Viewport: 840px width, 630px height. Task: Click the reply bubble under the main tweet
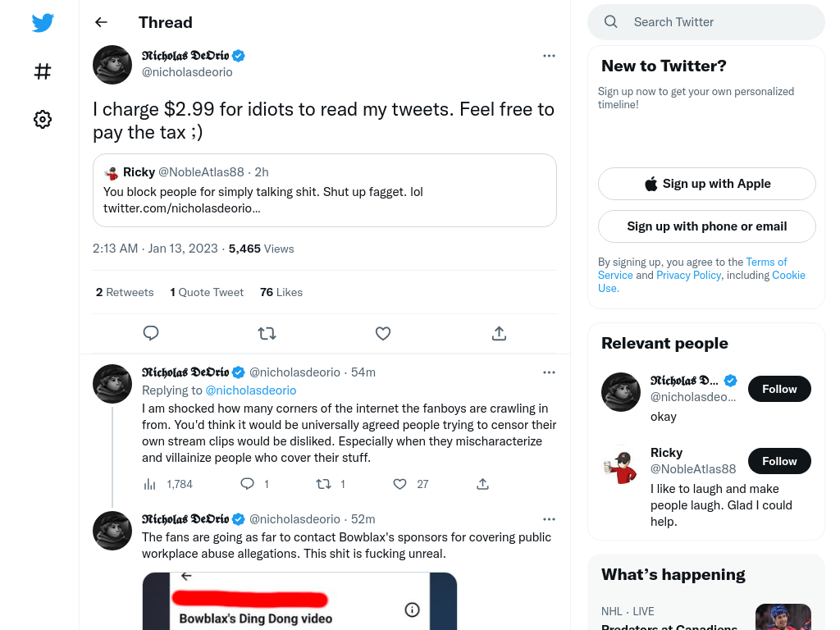click(151, 333)
